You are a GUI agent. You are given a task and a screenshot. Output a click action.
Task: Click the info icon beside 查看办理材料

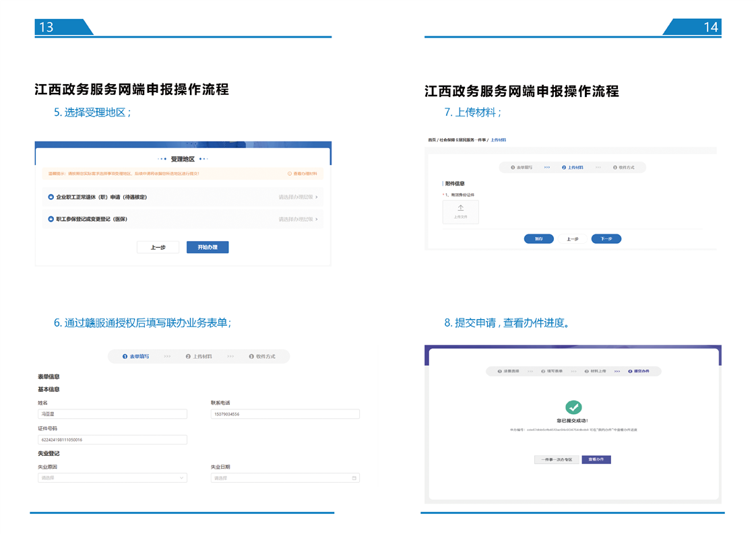point(290,174)
